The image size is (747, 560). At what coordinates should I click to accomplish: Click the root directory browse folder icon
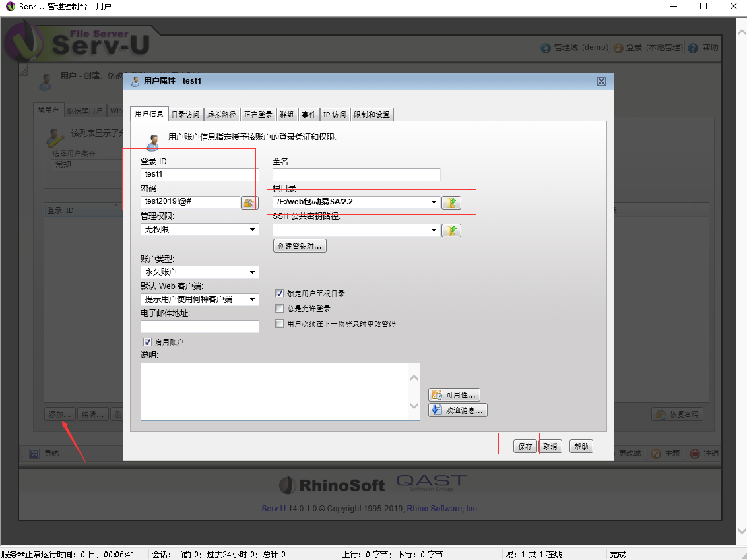pos(451,202)
